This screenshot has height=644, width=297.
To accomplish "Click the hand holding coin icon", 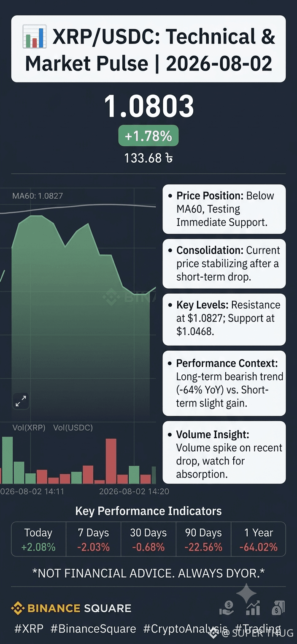I will tap(227, 609).
